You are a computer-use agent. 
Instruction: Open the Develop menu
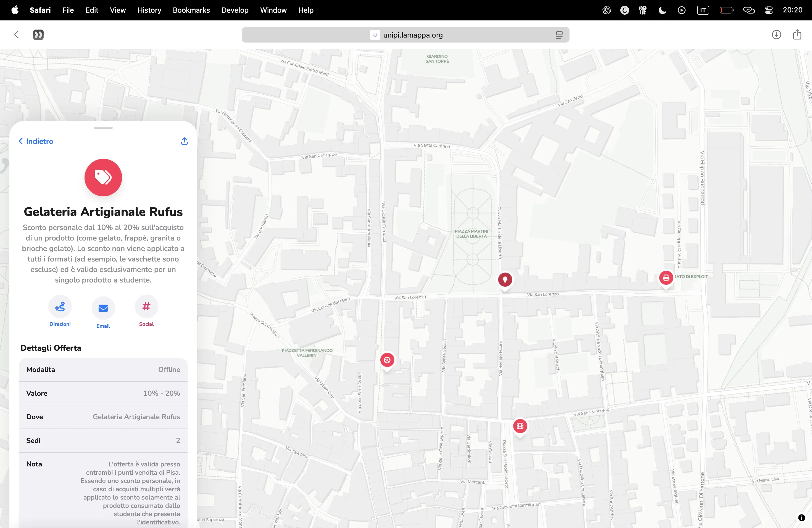pyautogui.click(x=235, y=10)
